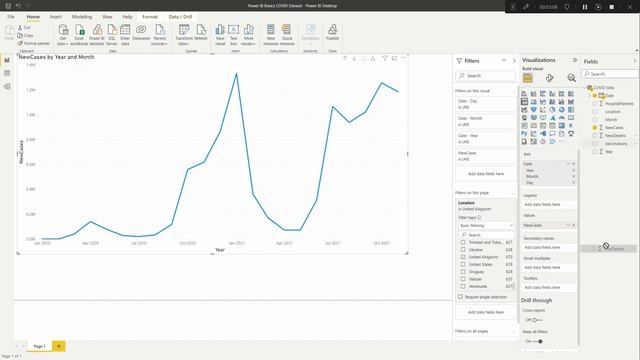Remove Day from Date axis

[573, 182]
